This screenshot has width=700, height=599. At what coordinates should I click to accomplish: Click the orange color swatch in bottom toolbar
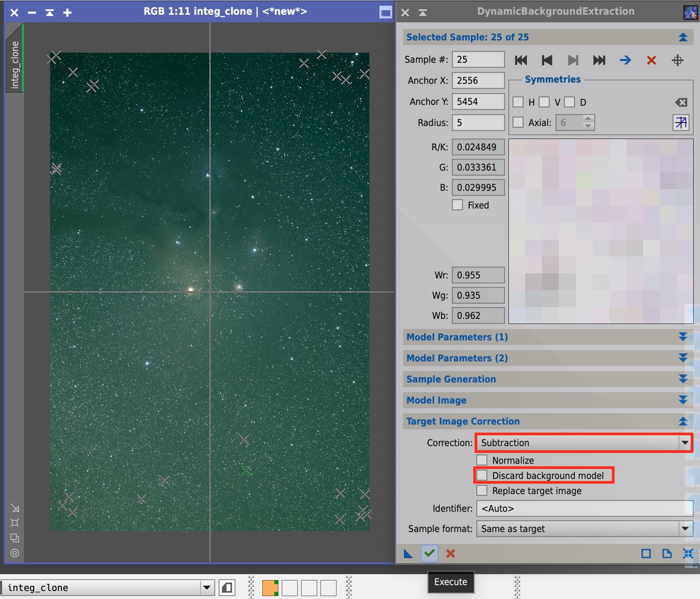(270, 588)
